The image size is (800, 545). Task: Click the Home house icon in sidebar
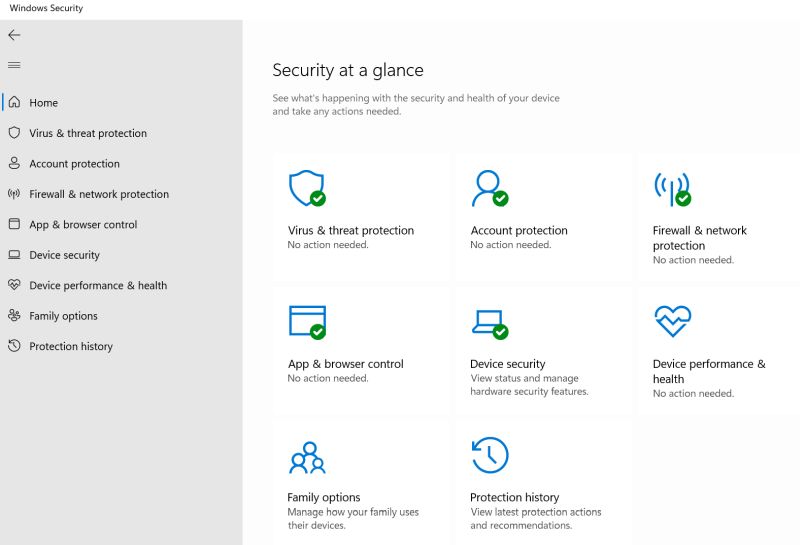coord(14,102)
